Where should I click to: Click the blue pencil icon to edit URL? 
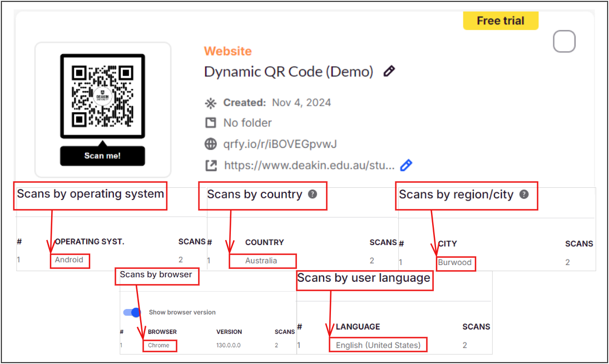(406, 165)
